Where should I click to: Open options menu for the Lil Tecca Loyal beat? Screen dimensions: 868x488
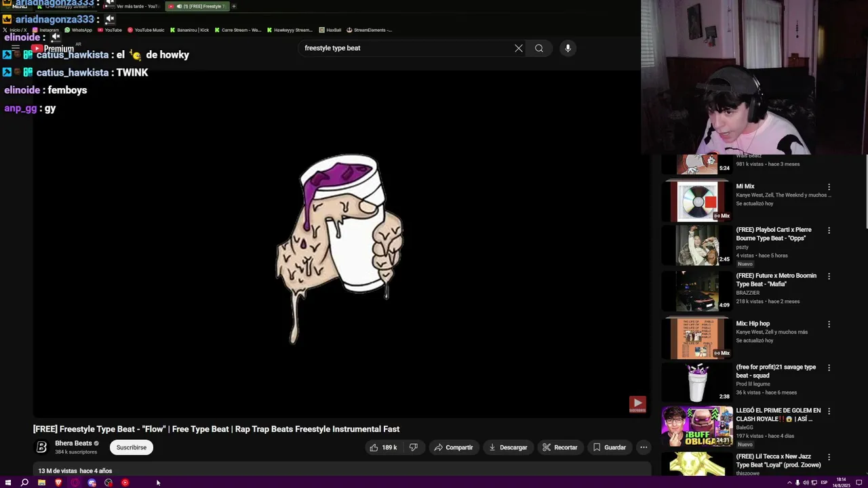coord(829,457)
